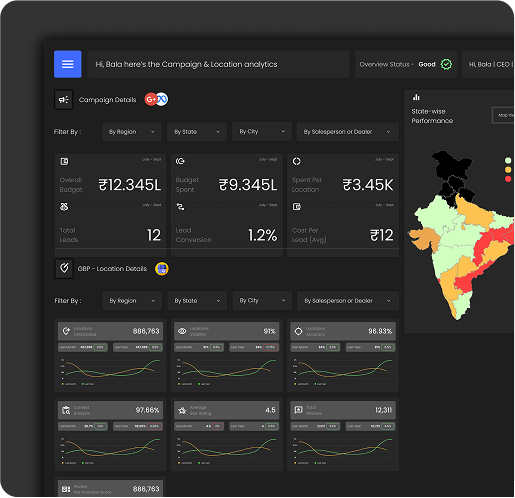Click the Locations Onboarded trend chart
The height and width of the screenshot is (498, 515).
tap(110, 372)
